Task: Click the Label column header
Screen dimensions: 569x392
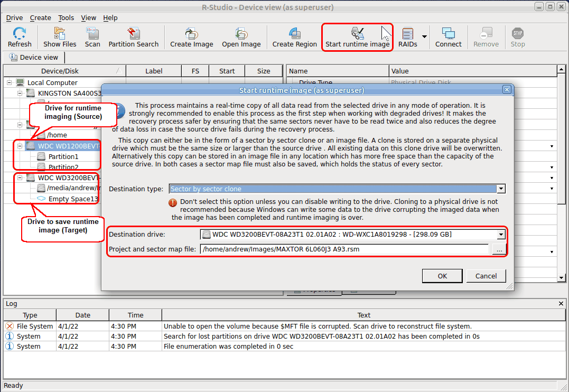Action: (154, 71)
